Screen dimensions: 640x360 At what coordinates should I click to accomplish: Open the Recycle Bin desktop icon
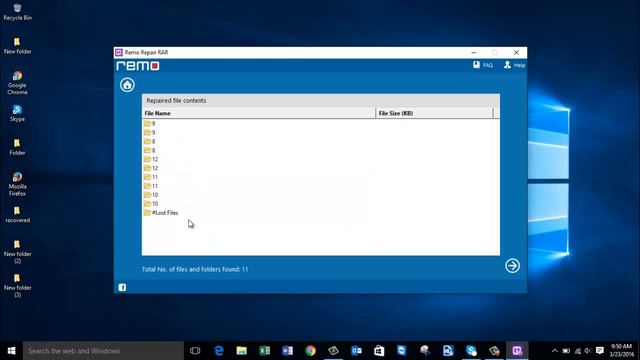17,12
